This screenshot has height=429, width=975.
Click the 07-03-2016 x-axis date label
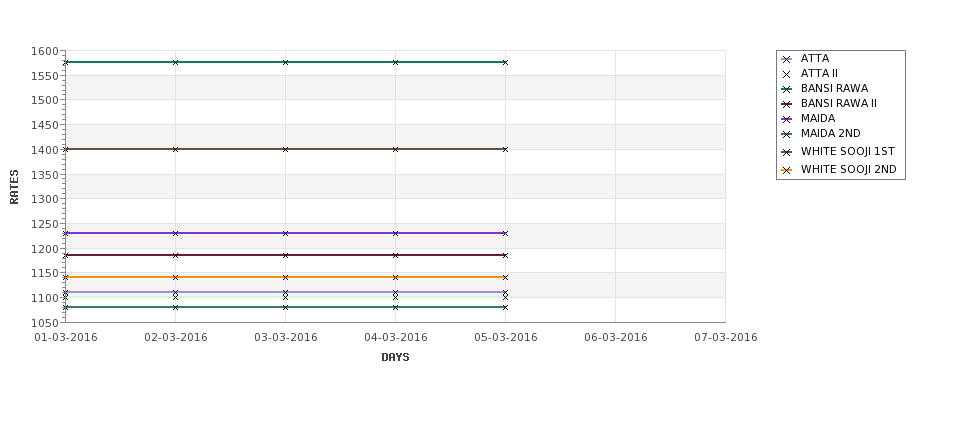point(726,337)
